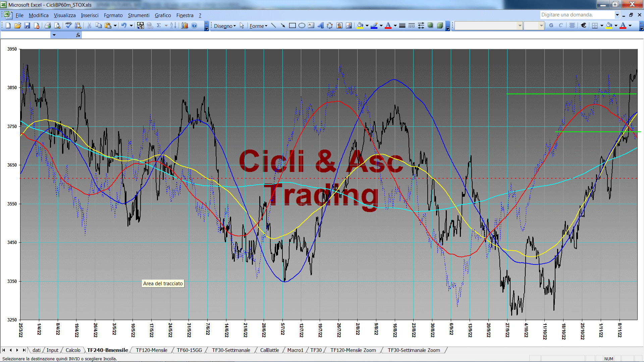Insert picture from file icon
This screenshot has height=362, width=644.
coord(349,25)
